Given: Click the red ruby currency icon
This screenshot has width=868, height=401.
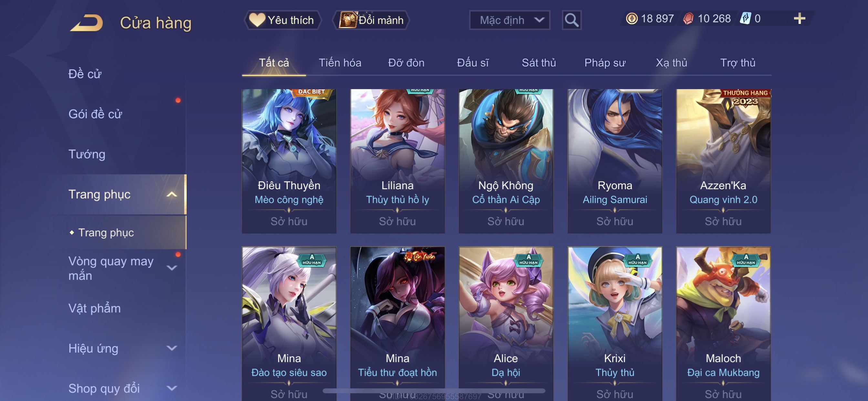Looking at the screenshot, I should coord(688,18).
